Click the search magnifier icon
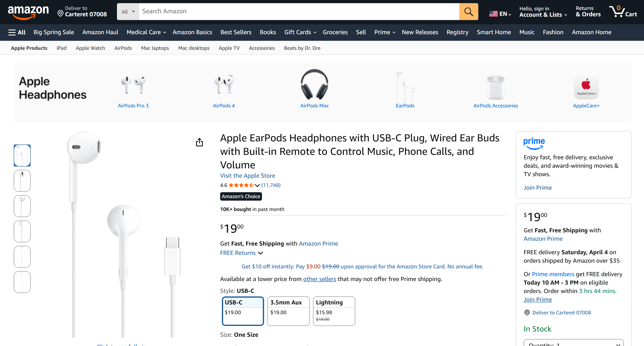The image size is (644, 346). pos(469,11)
